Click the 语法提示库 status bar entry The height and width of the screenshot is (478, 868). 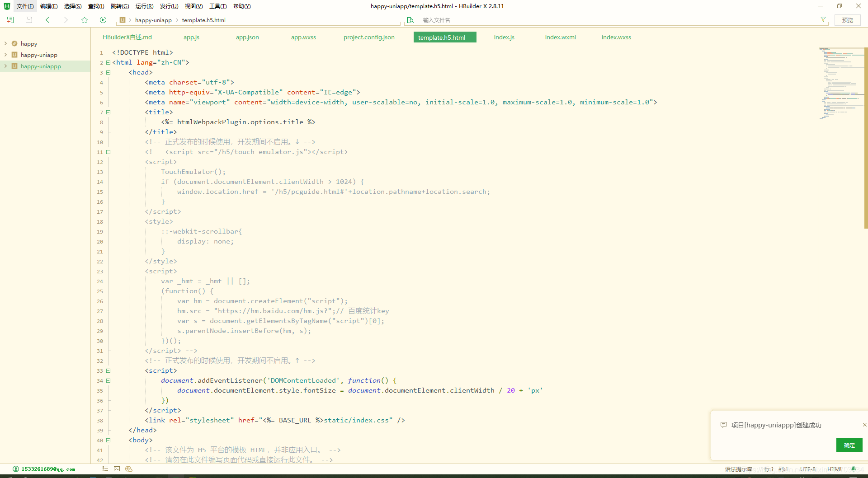(x=739, y=469)
